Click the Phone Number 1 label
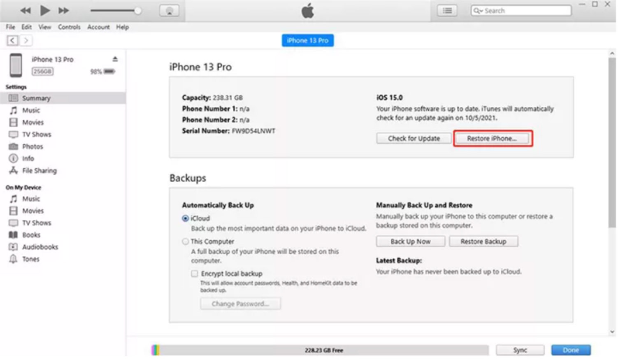 pyautogui.click(x=210, y=109)
